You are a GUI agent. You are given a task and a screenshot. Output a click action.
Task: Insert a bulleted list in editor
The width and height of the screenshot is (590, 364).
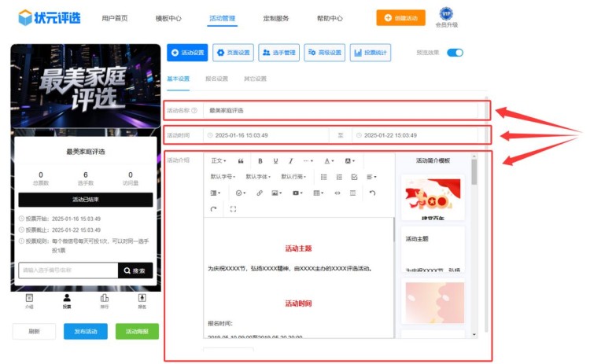tap(324, 177)
